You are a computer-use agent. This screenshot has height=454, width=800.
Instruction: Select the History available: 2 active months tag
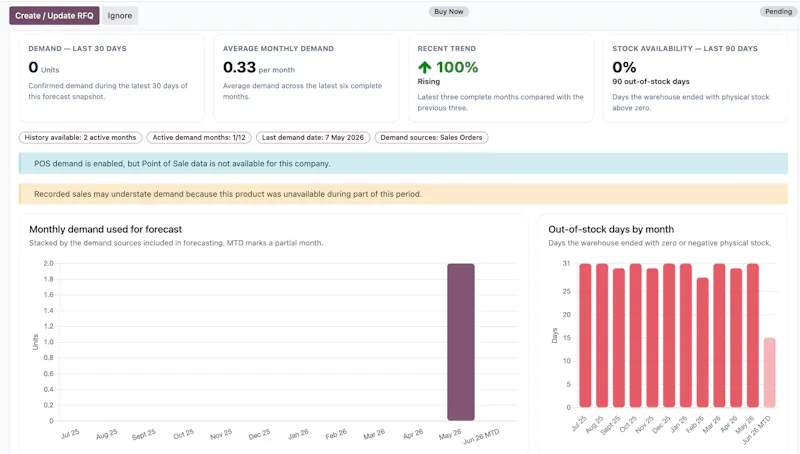point(80,138)
